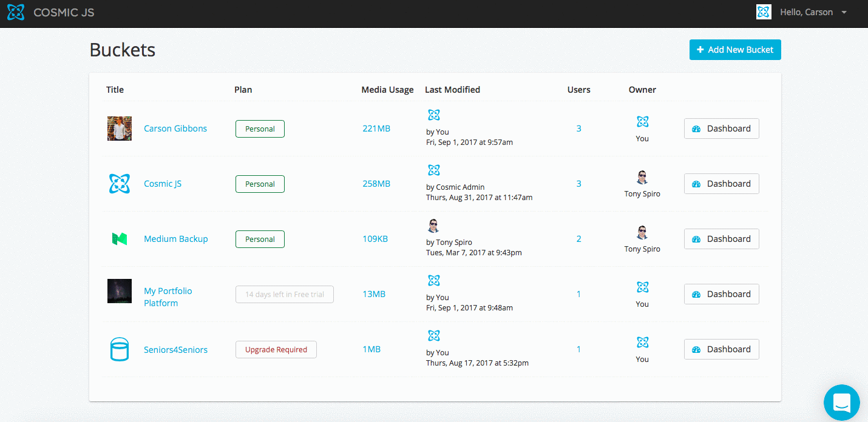Open Dashboard for Seniors4Seniors bucket
The height and width of the screenshot is (422, 868).
(721, 349)
